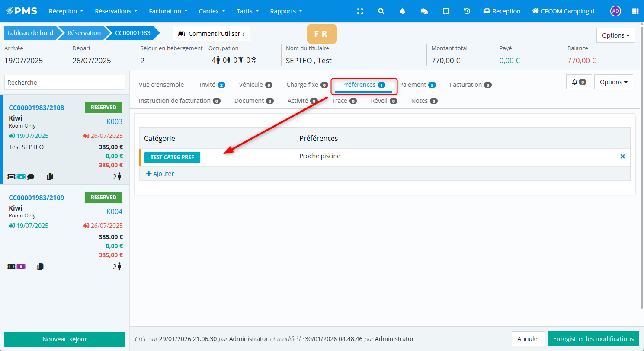Open the Véhicule tab
Screen dimensions: 644x351
[255, 85]
